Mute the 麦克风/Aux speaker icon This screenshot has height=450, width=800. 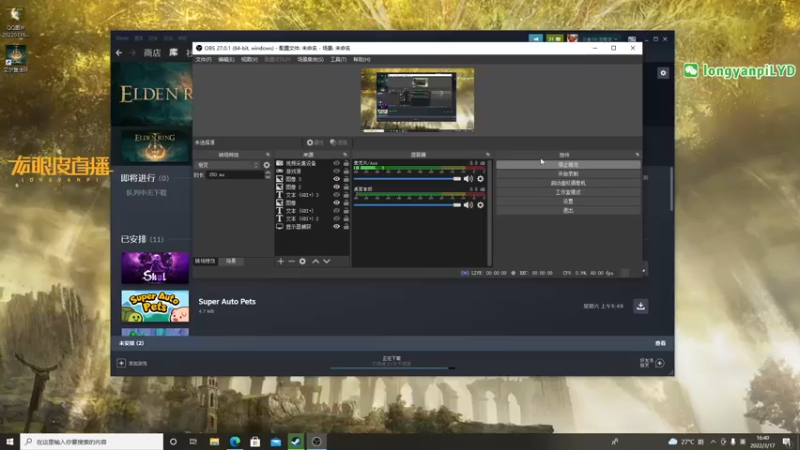pyautogui.click(x=468, y=179)
